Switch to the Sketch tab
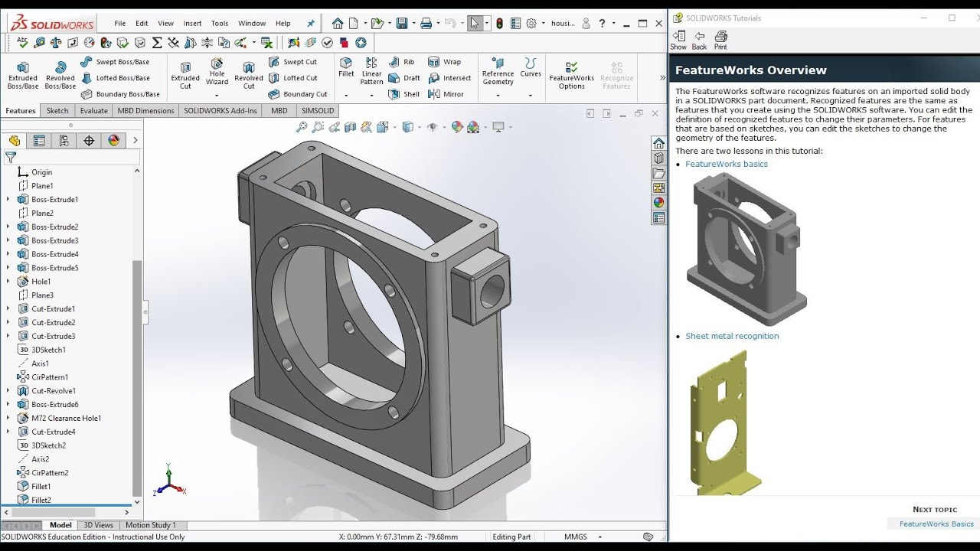This screenshot has height=551, width=980. click(57, 111)
